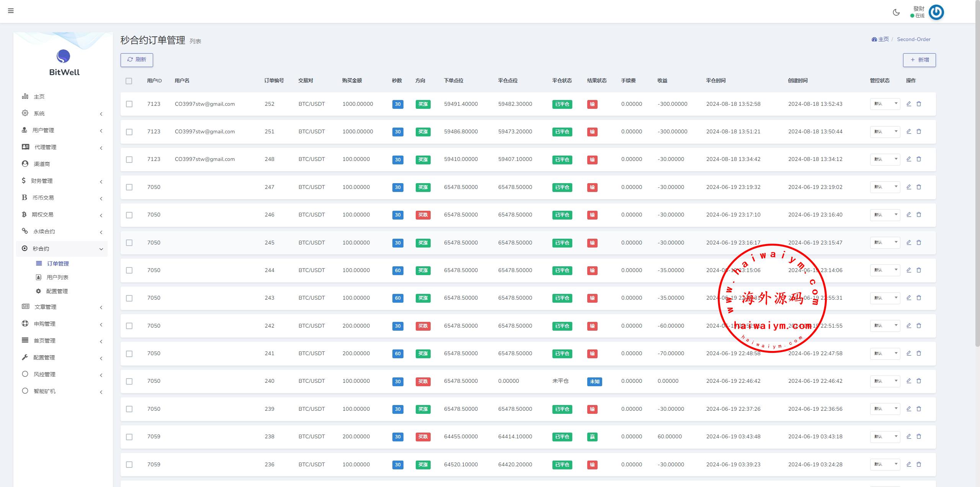Screen dimensions: 980x487
Task: Click the hamburger menu icon
Action: pyautogui.click(x=11, y=11)
